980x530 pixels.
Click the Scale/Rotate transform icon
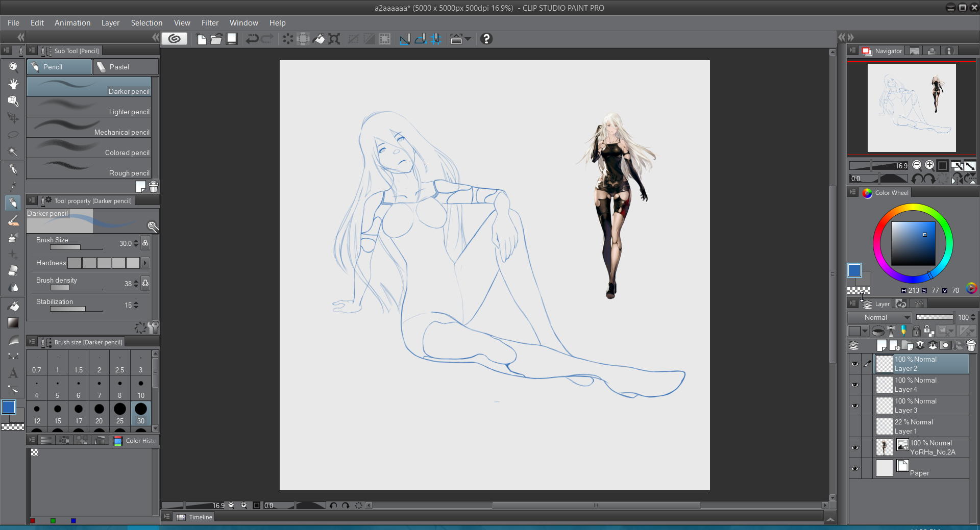pos(334,39)
